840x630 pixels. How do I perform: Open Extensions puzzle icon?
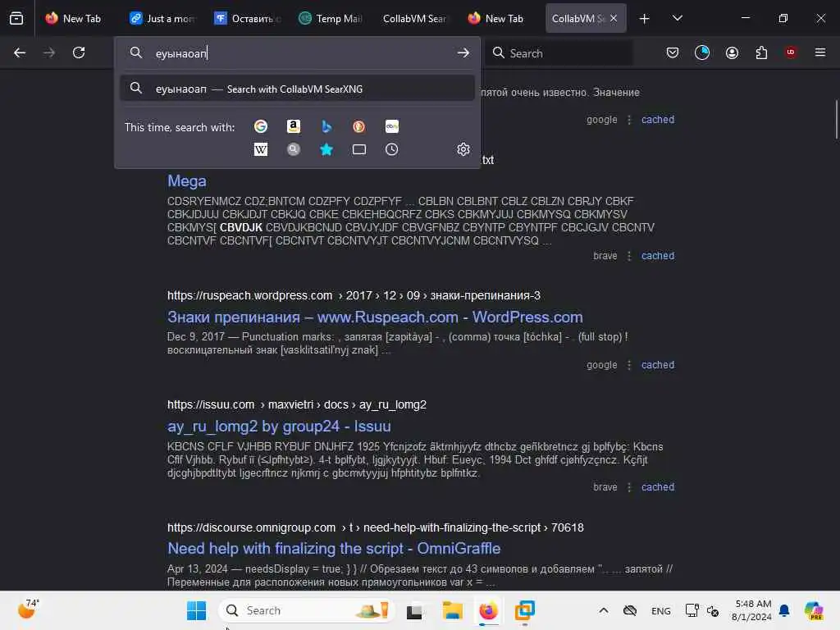(761, 52)
